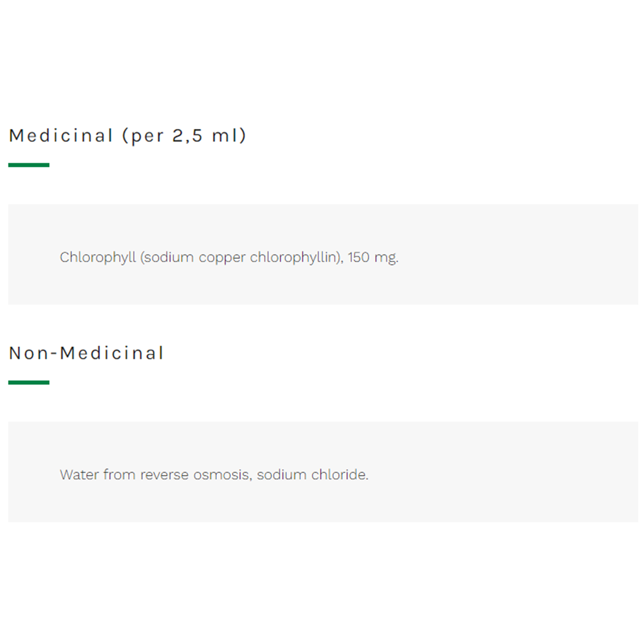Click the green bar under Medicinal heading

pyautogui.click(x=28, y=165)
